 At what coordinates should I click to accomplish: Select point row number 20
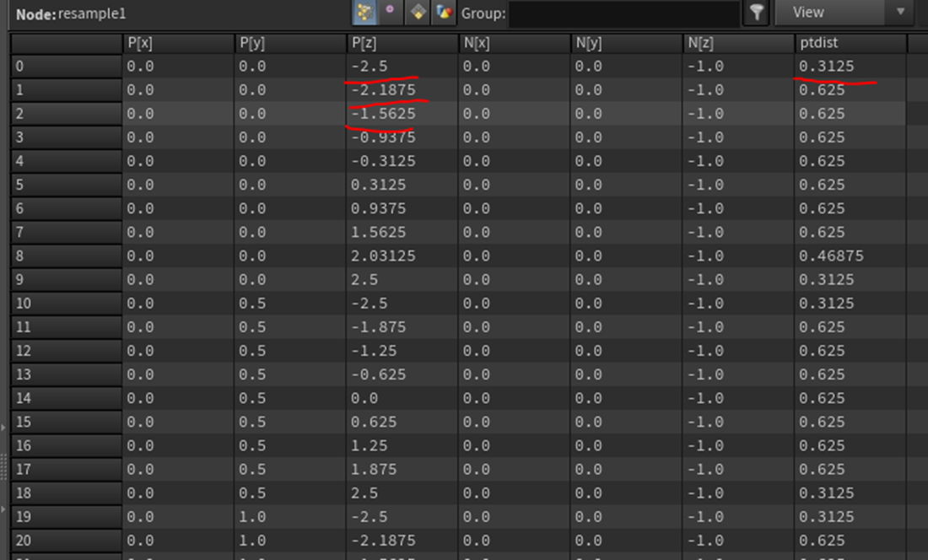click(67, 541)
